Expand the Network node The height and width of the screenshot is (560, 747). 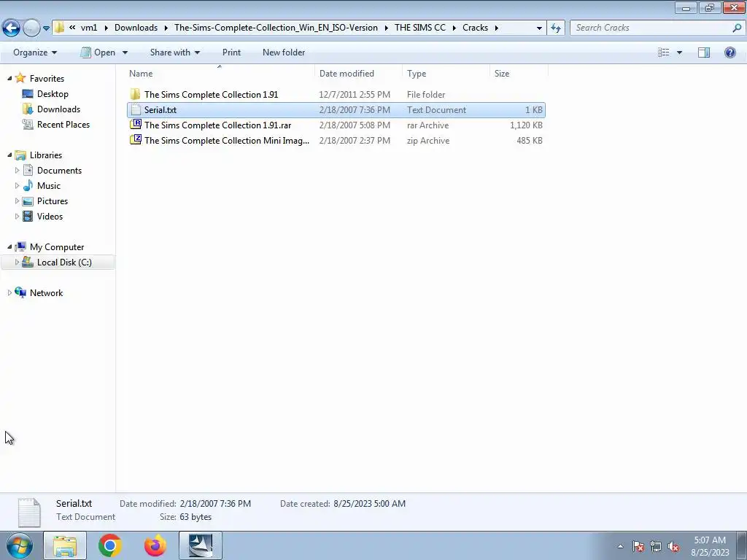click(x=9, y=293)
